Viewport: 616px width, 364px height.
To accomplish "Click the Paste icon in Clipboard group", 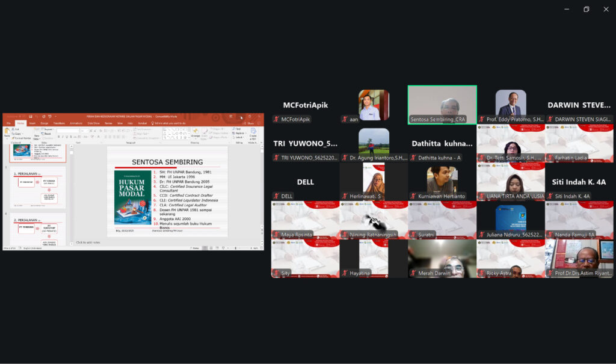I will [x=7, y=132].
